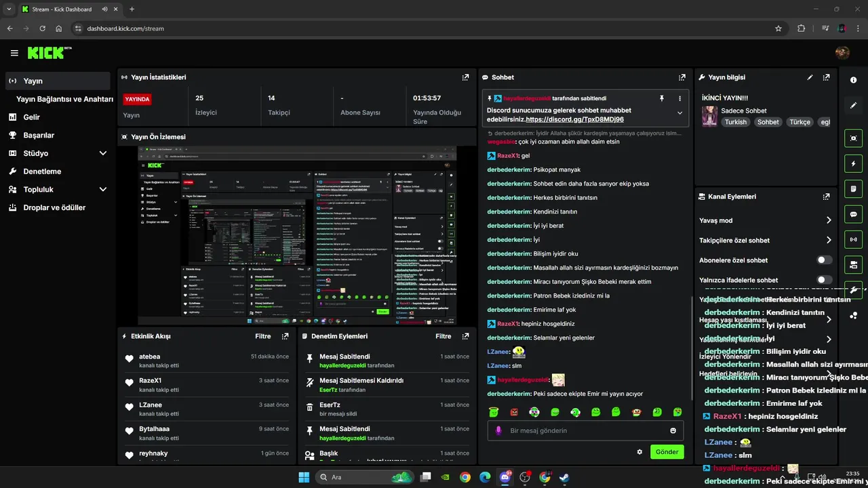This screenshot has width=868, height=488.
Task: Pop out the Yayın bilgisi panel
Action: (826, 77)
